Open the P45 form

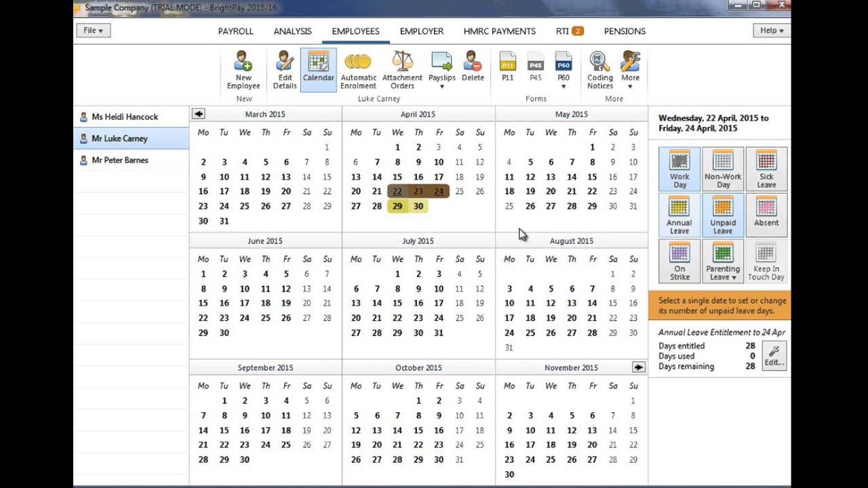pos(536,66)
